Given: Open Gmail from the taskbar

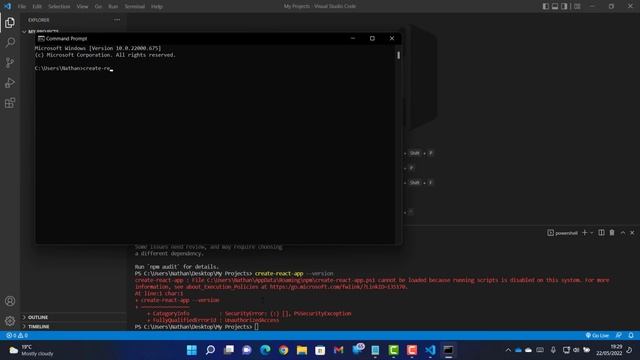Looking at the screenshot, I should [x=338, y=350].
